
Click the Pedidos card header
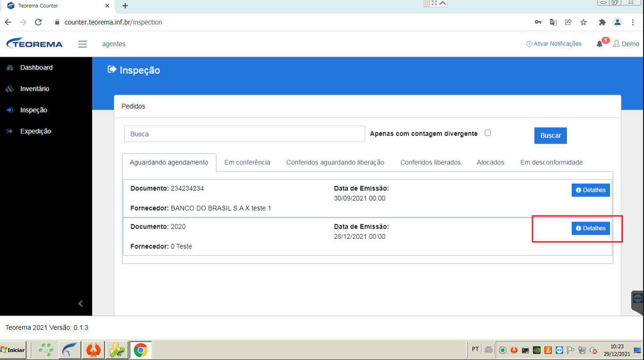pos(367,106)
